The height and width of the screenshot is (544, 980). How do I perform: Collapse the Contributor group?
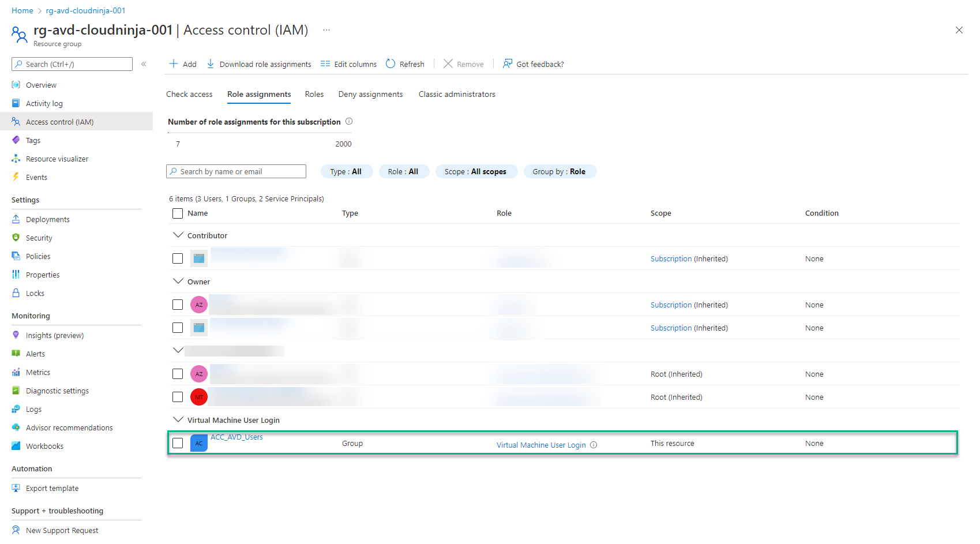(x=178, y=235)
